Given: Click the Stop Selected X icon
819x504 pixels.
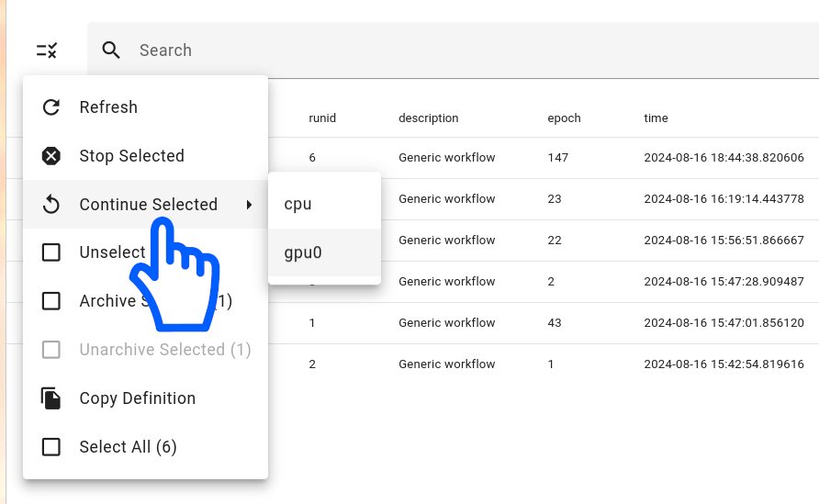Looking at the screenshot, I should pyautogui.click(x=51, y=156).
